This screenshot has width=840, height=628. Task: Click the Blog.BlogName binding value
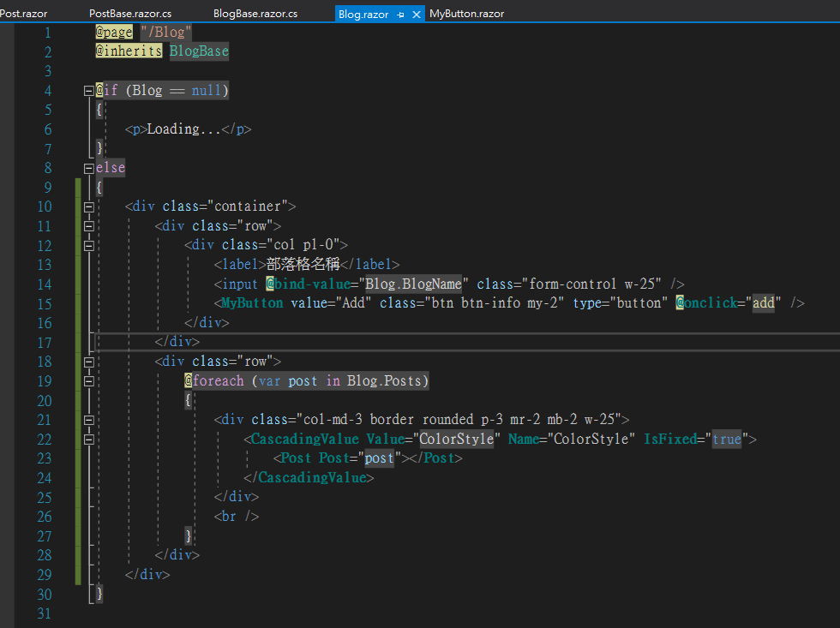point(413,284)
